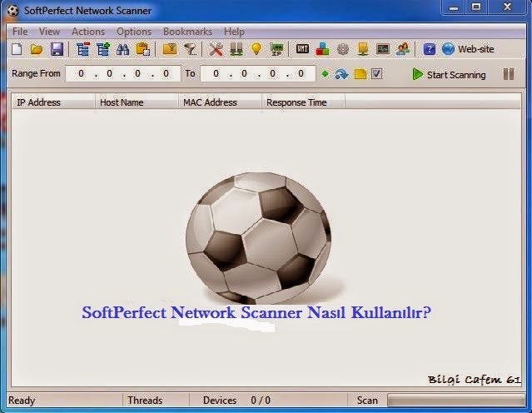This screenshot has height=413, width=532.
Task: Open the View menu
Action: pyautogui.click(x=49, y=32)
